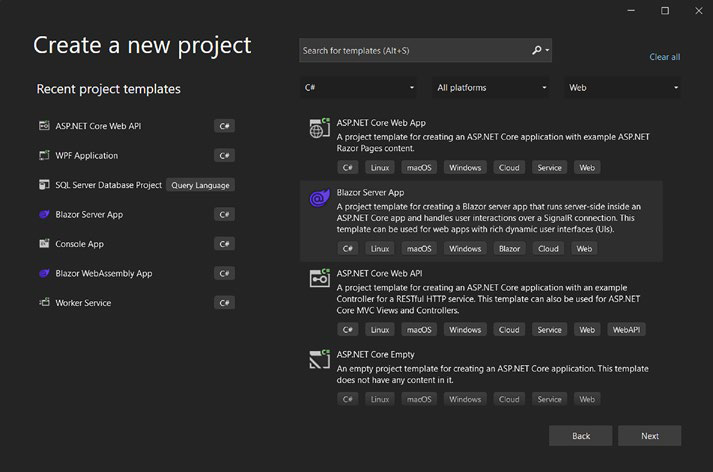Click C# tag on WPF Application row
Viewport: 713px width, 472px height.
(x=224, y=156)
